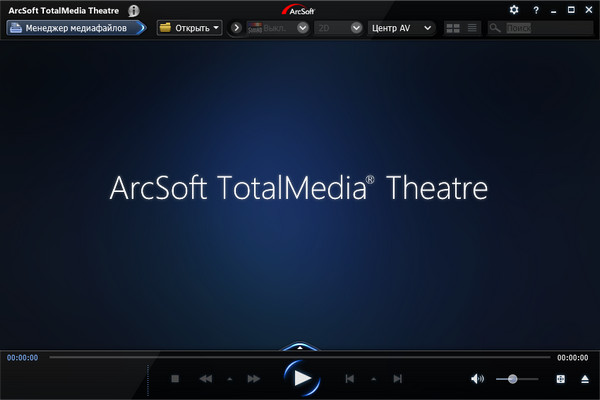
Task: Open Менеджер медиафайлов tab
Action: pos(75,28)
